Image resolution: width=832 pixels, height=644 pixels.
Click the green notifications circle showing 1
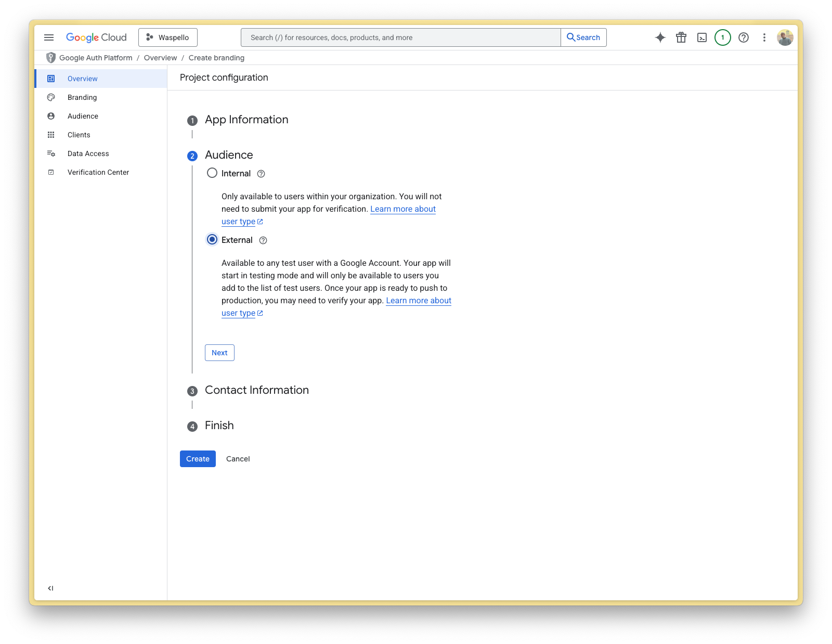point(722,37)
